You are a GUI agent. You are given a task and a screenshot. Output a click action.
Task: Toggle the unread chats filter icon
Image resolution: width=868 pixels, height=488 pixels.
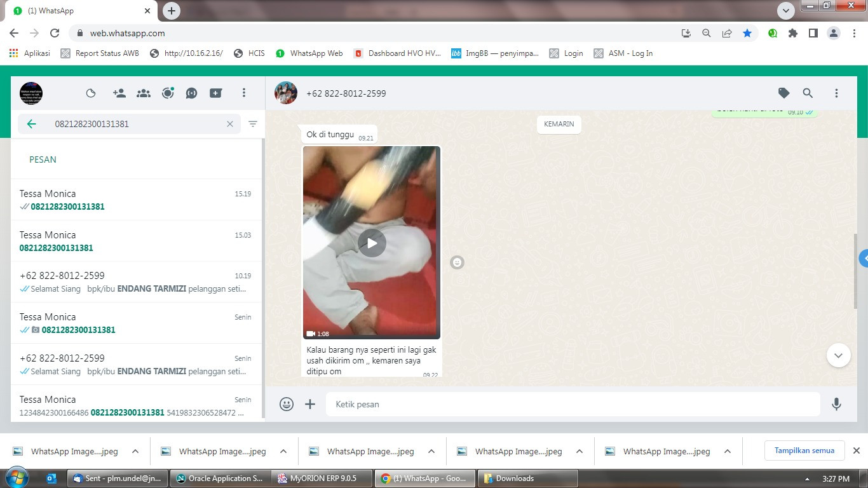253,124
